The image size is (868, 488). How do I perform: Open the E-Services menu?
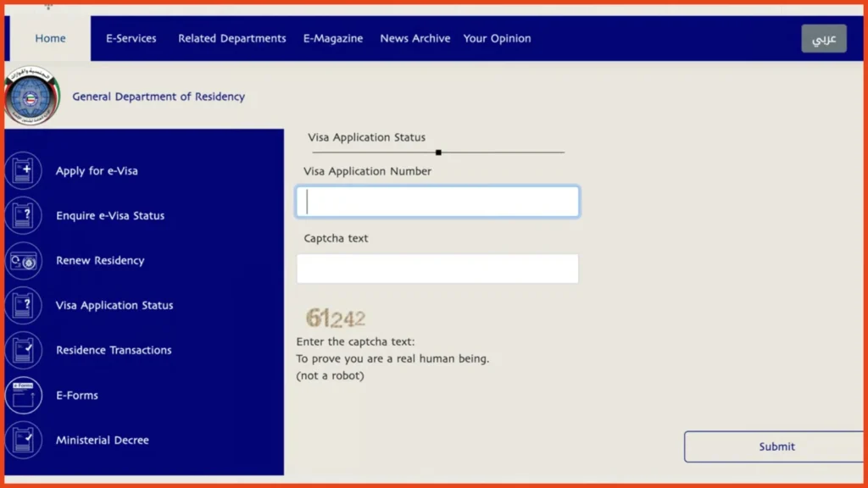[x=131, y=38]
